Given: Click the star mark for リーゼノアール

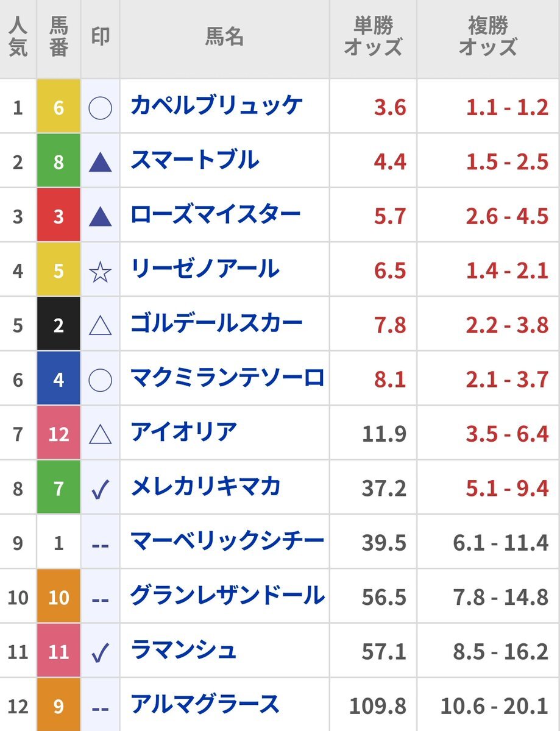Looking at the screenshot, I should pyautogui.click(x=100, y=270).
